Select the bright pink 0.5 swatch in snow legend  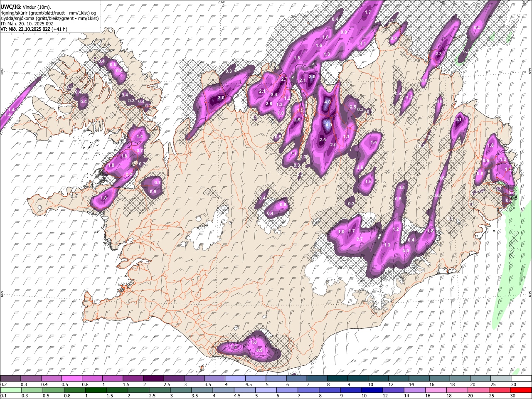click(71, 378)
